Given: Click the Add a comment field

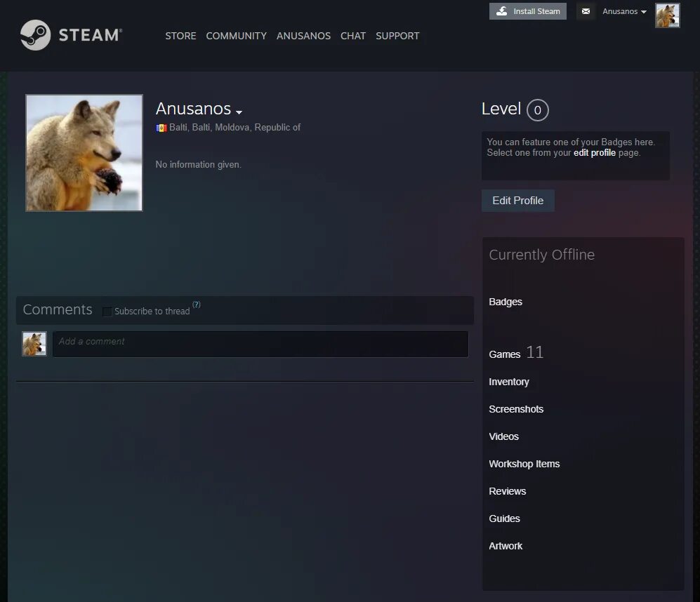Looking at the screenshot, I should pyautogui.click(x=260, y=344).
